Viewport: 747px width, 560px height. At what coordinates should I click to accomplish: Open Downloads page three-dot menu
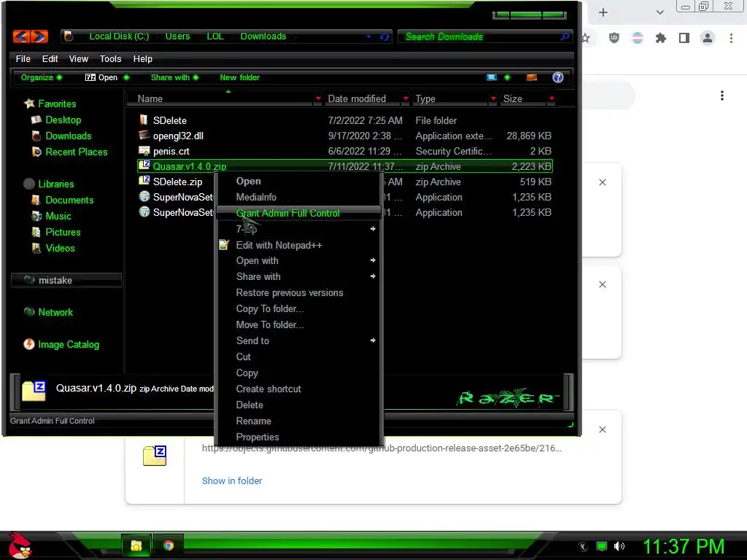(722, 96)
